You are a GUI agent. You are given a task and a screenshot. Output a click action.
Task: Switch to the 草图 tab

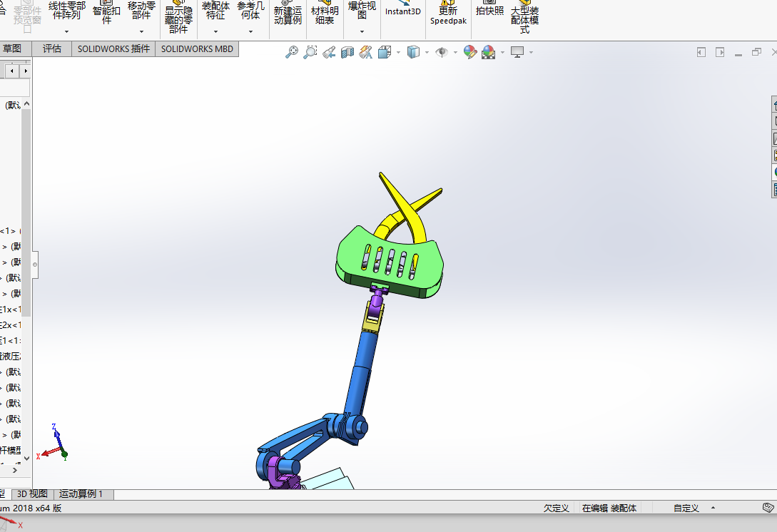tap(13, 48)
